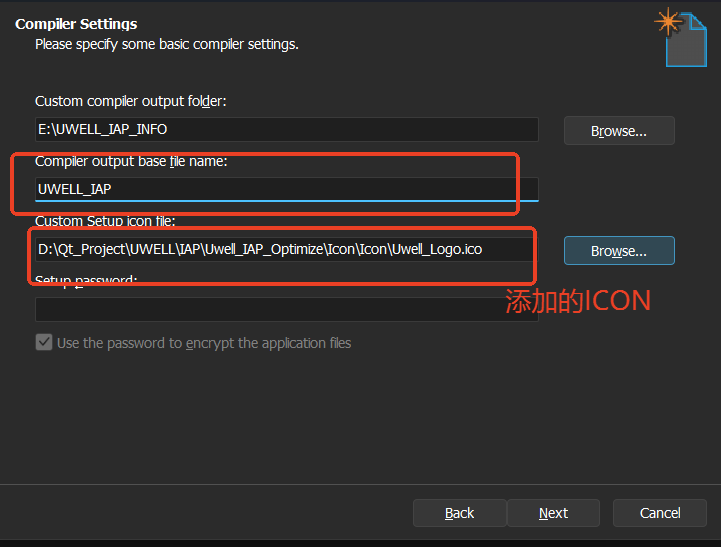Click 'Custom Setup icon file:' label
The image size is (721, 547).
point(105,221)
